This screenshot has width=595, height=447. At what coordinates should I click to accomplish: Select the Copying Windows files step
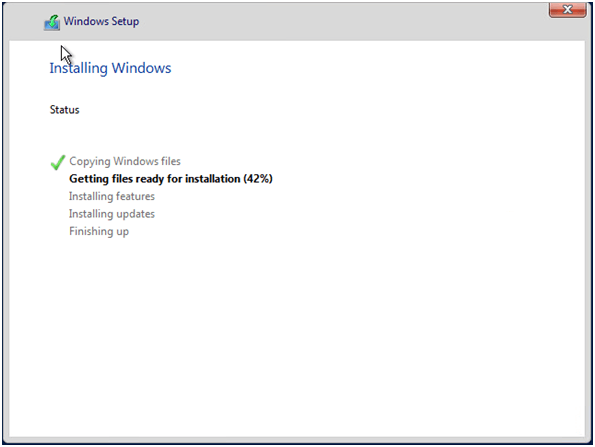[125, 161]
